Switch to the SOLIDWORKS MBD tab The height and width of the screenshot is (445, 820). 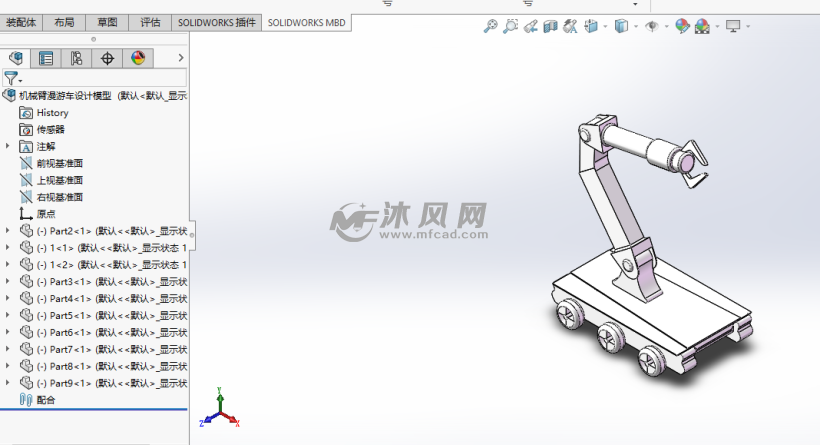pyautogui.click(x=309, y=22)
